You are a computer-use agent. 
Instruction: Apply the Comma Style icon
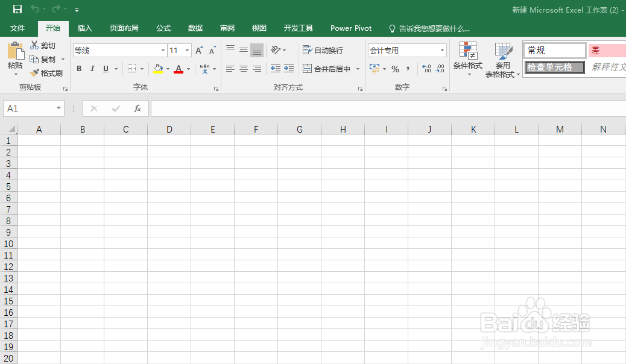[x=408, y=69]
